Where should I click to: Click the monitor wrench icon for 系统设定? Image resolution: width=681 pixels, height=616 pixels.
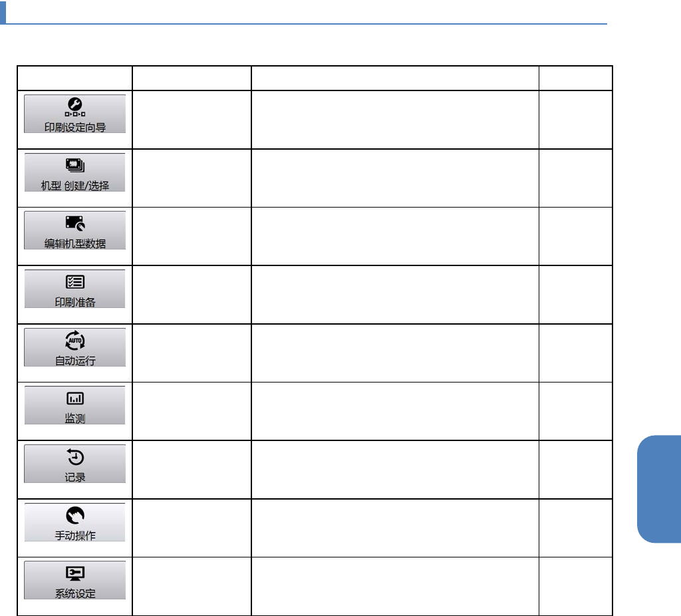(74, 574)
